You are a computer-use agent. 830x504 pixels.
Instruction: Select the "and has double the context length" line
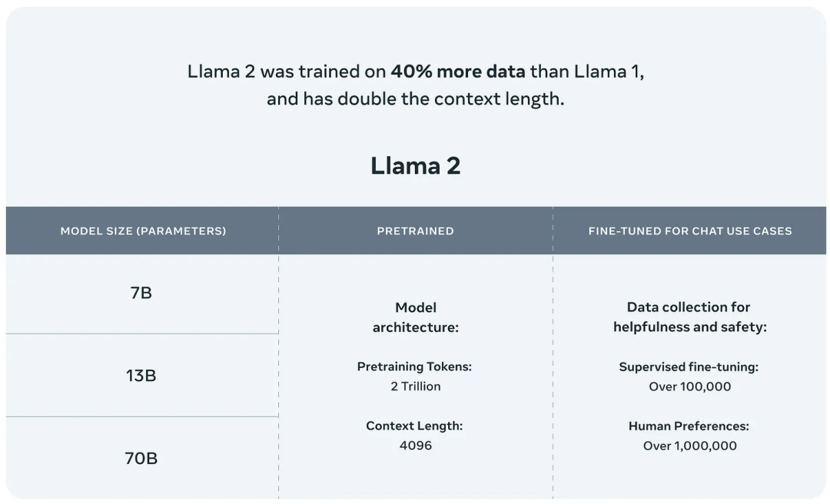415,99
